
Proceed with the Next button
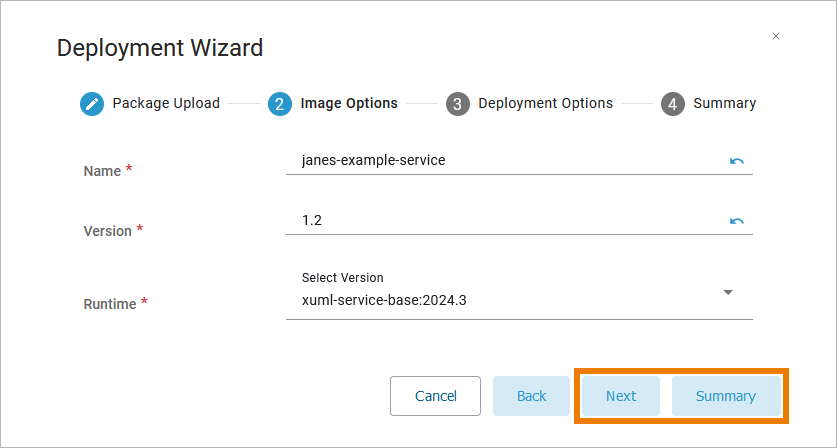pos(621,396)
